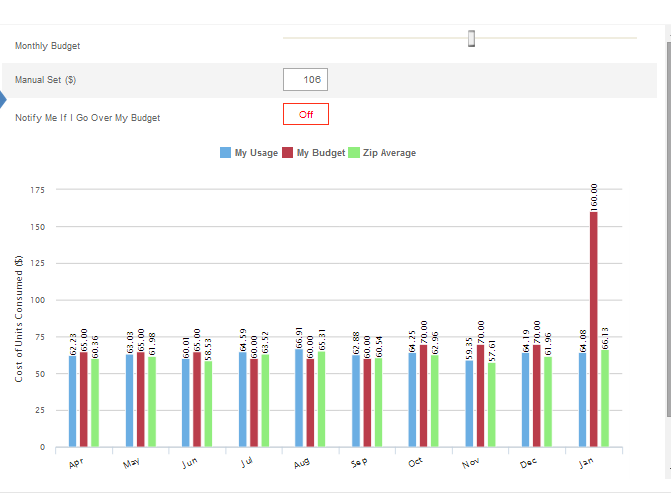Select the red December My Budget bar

pyautogui.click(x=537, y=396)
